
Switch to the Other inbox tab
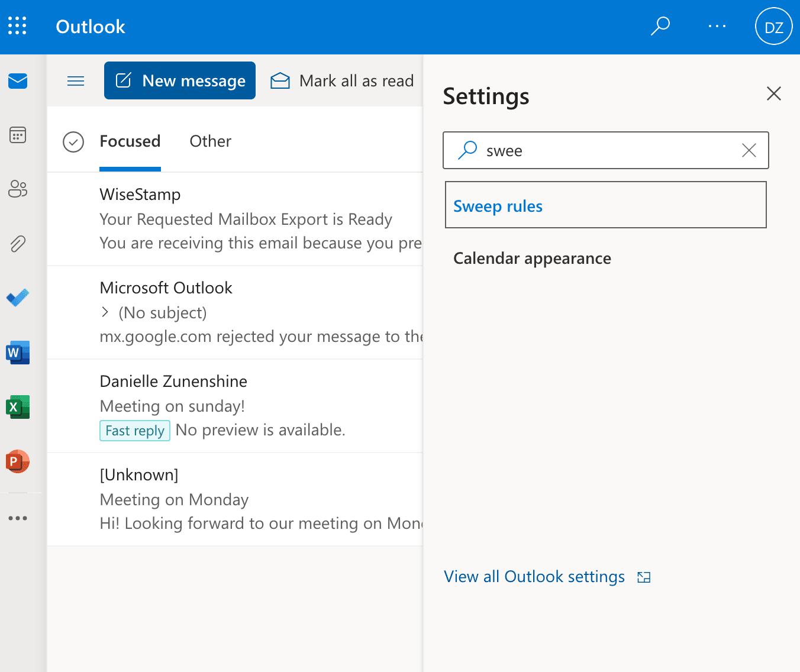(x=210, y=141)
